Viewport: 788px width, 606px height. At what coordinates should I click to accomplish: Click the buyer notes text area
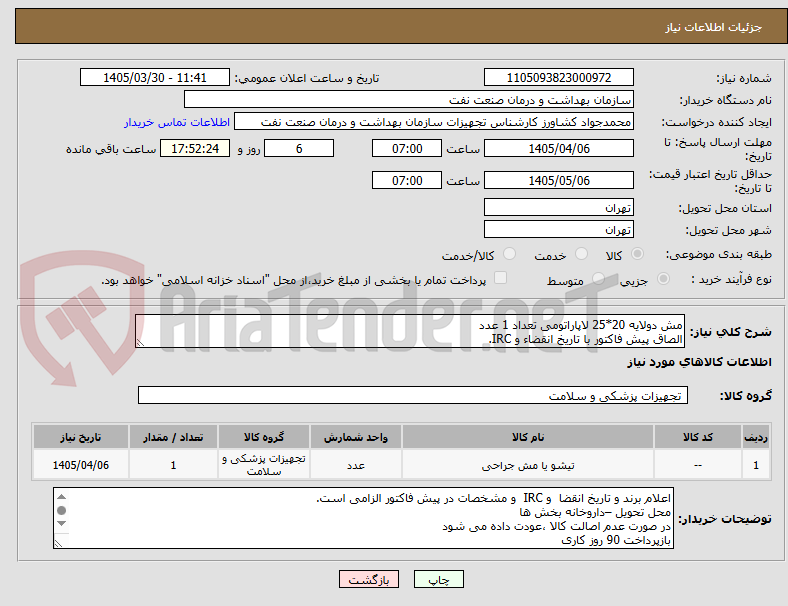click(x=363, y=518)
